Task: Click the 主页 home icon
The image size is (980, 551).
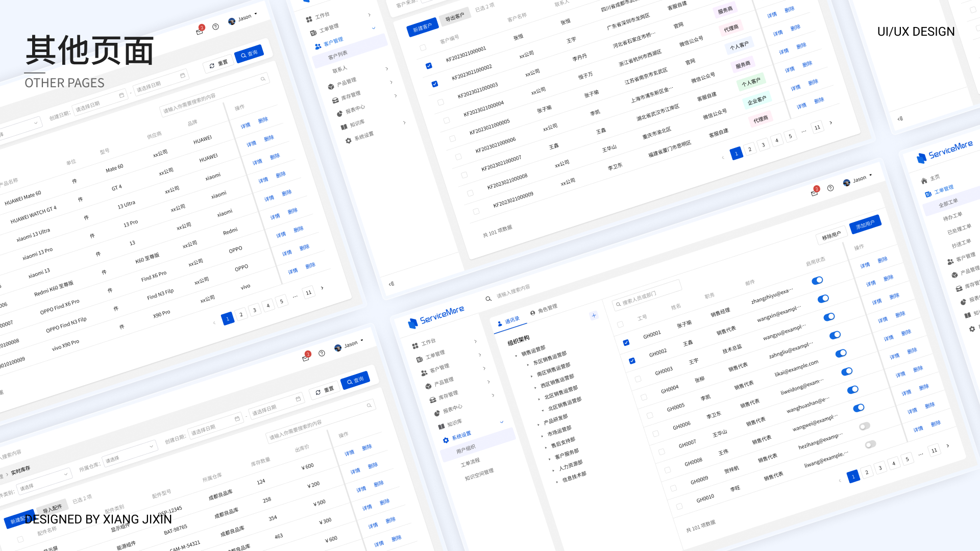Action: click(924, 181)
